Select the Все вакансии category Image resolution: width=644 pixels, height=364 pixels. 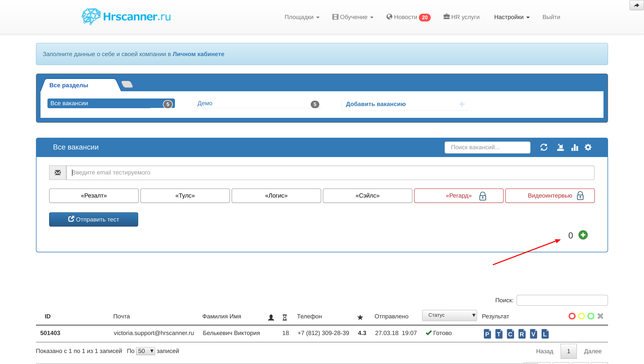[111, 103]
